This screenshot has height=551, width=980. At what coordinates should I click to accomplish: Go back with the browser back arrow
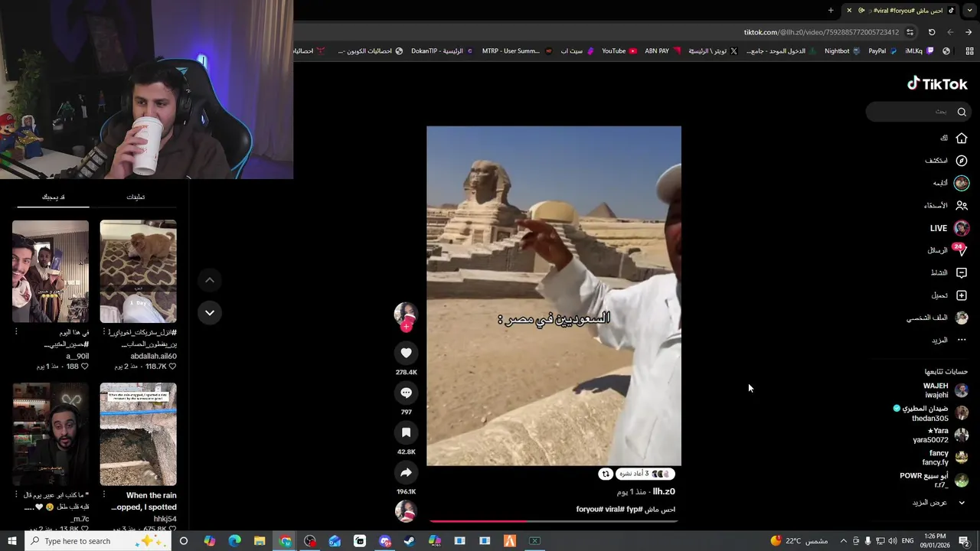969,32
